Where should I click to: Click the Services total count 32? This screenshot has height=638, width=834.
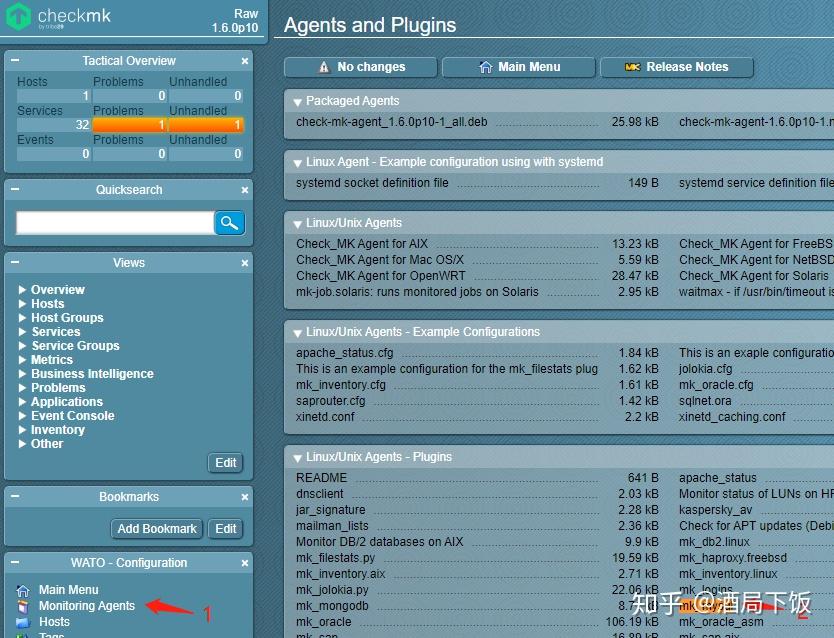(x=54, y=125)
